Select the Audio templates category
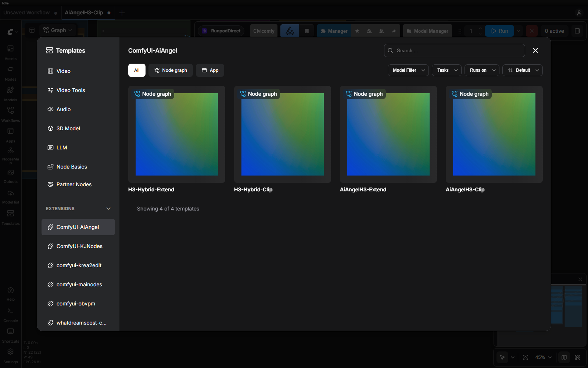Image resolution: width=588 pixels, height=368 pixels. pos(78,109)
